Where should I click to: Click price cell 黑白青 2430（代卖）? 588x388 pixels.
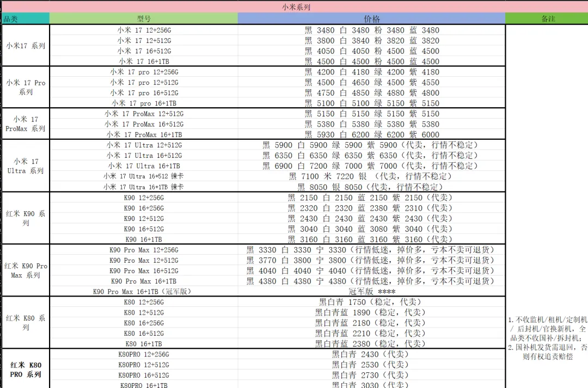coord(371,354)
